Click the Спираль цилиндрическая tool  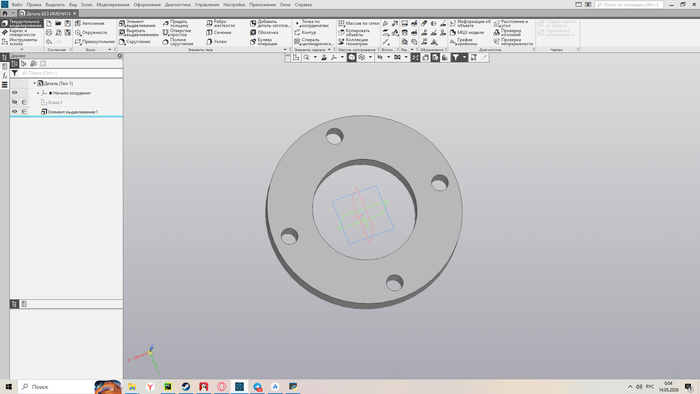pyautogui.click(x=314, y=41)
